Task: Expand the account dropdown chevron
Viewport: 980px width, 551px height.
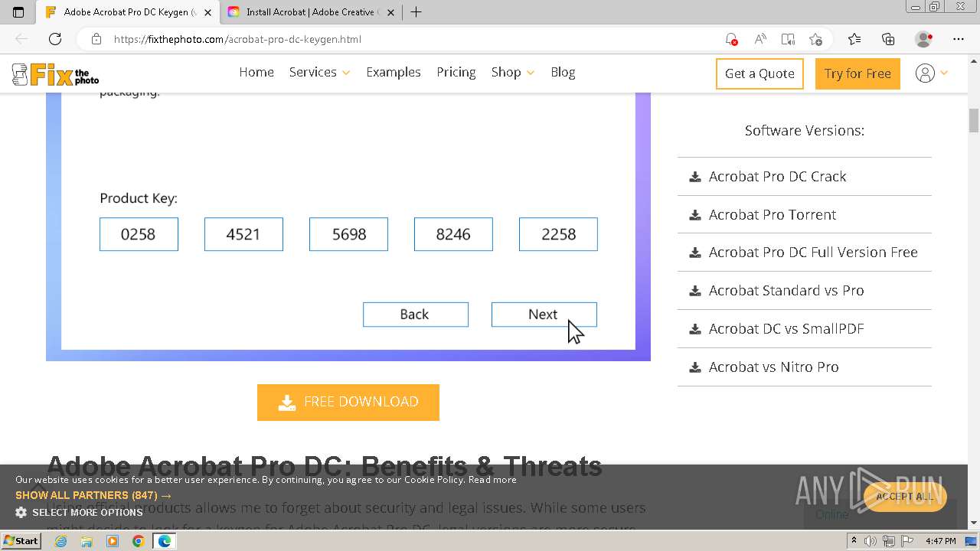Action: [944, 73]
